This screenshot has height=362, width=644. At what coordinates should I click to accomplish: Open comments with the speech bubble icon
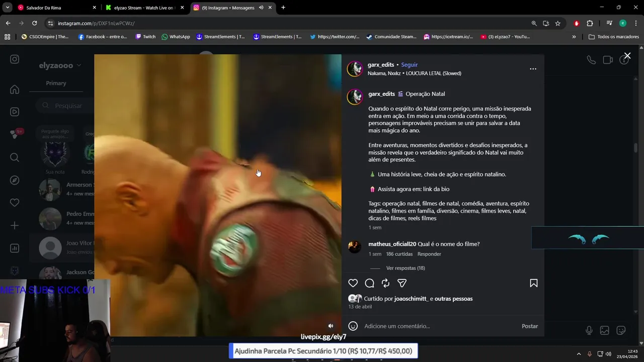coord(369,283)
